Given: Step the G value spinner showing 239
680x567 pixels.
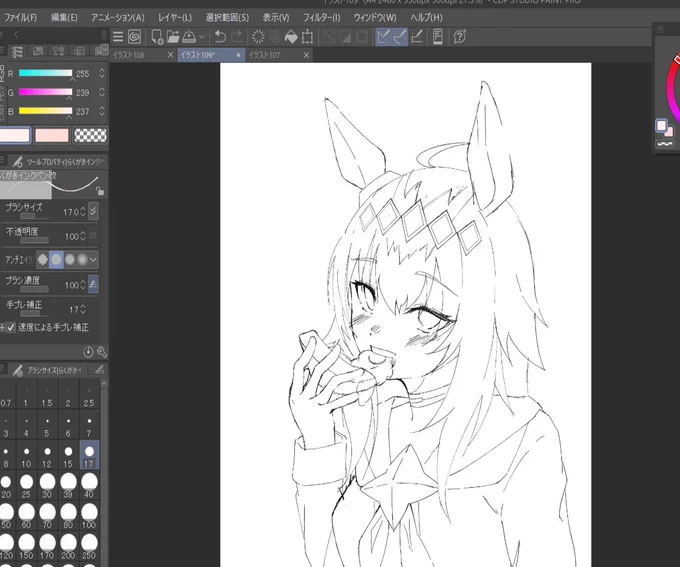Looking at the screenshot, I should click(x=102, y=92).
